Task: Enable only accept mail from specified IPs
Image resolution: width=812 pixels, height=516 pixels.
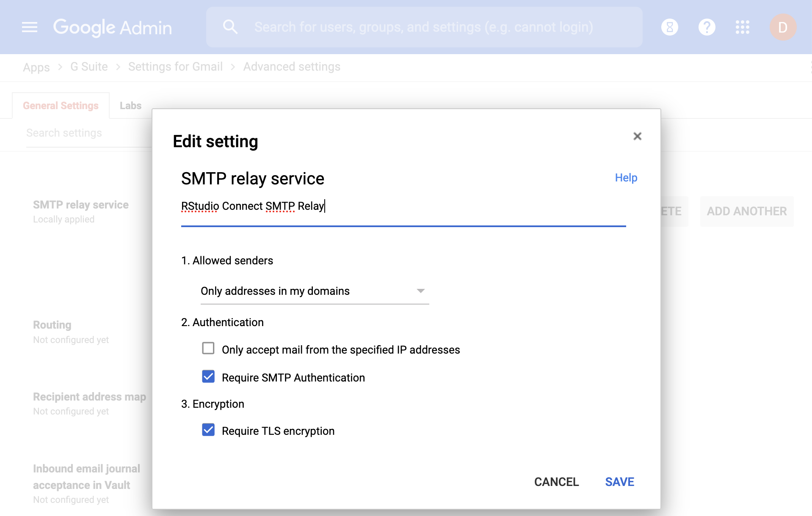Action: [208, 349]
